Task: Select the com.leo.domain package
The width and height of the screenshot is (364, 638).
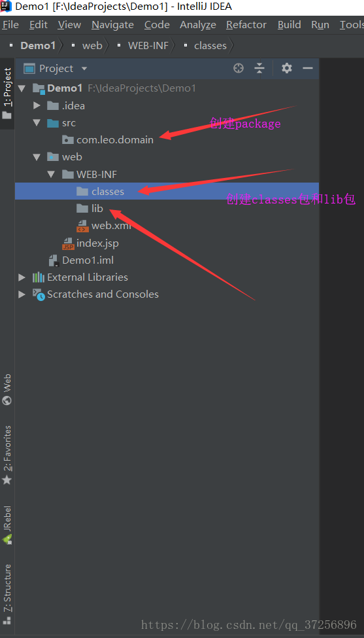Action: coord(108,140)
